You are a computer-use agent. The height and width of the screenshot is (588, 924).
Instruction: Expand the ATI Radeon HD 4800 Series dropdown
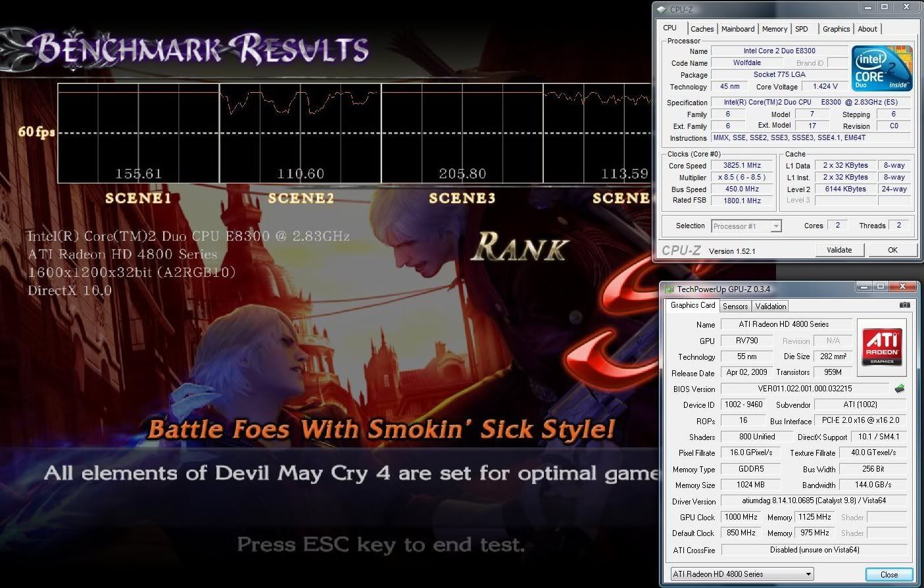pyautogui.click(x=742, y=574)
